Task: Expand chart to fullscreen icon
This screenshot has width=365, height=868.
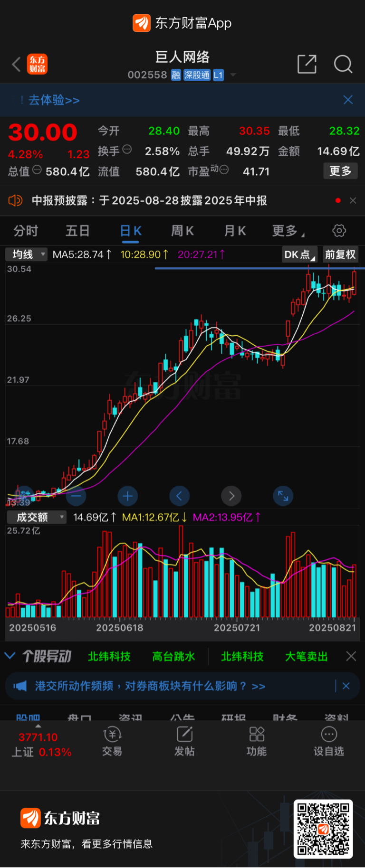Action: pos(283,496)
